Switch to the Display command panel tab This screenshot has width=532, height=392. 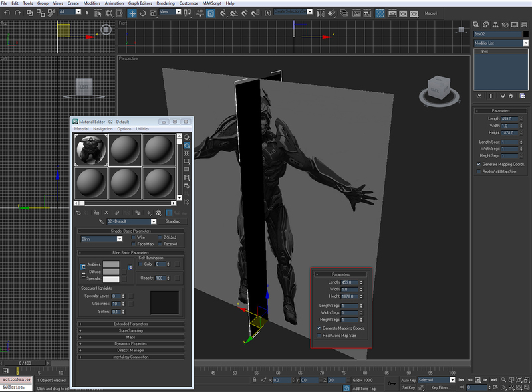tap(515, 25)
